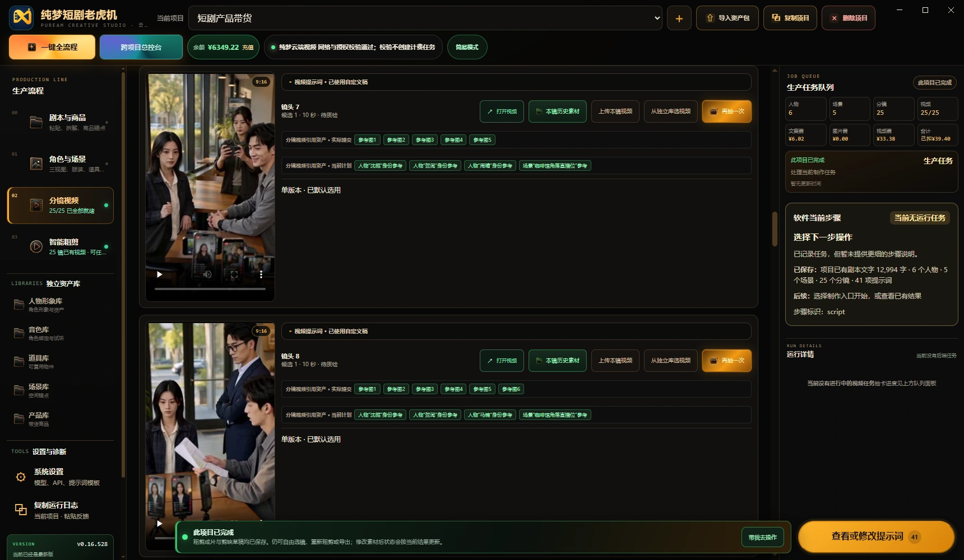Click 打开视频 for 镜头 7

pyautogui.click(x=502, y=111)
